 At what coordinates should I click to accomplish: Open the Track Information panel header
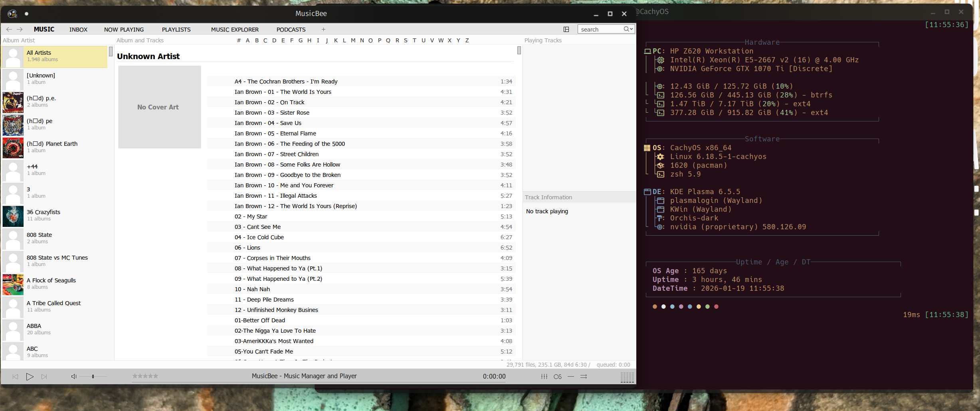(x=548, y=197)
